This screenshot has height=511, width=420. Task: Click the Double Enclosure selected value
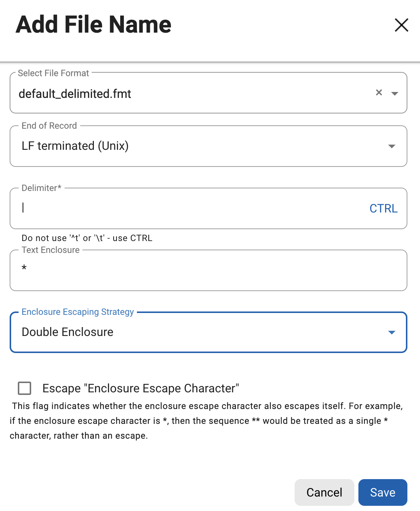[68, 332]
